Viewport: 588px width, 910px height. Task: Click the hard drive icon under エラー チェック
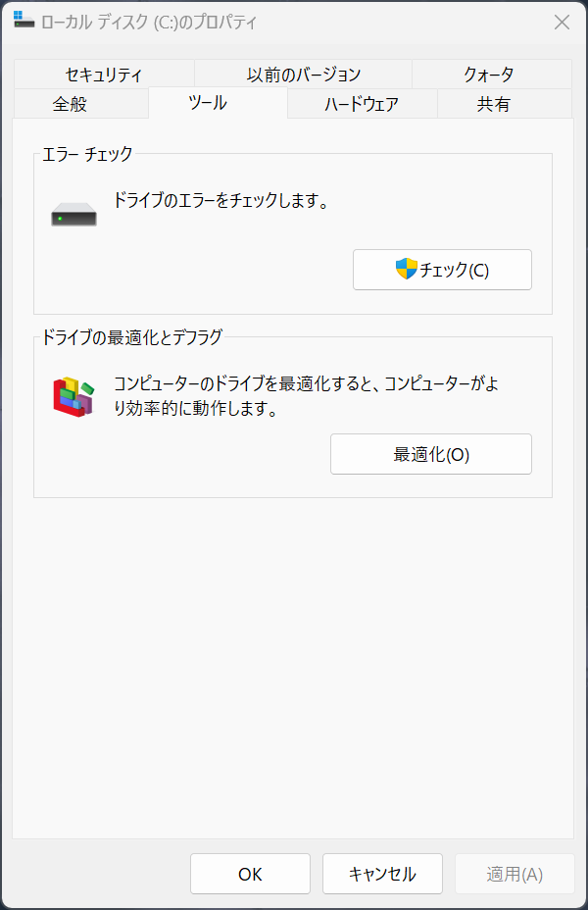coord(73,214)
